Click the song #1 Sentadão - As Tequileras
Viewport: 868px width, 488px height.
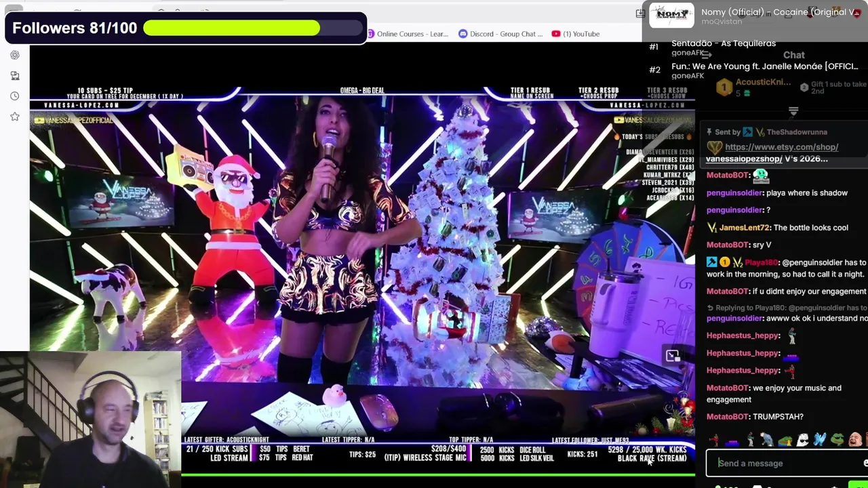point(724,43)
